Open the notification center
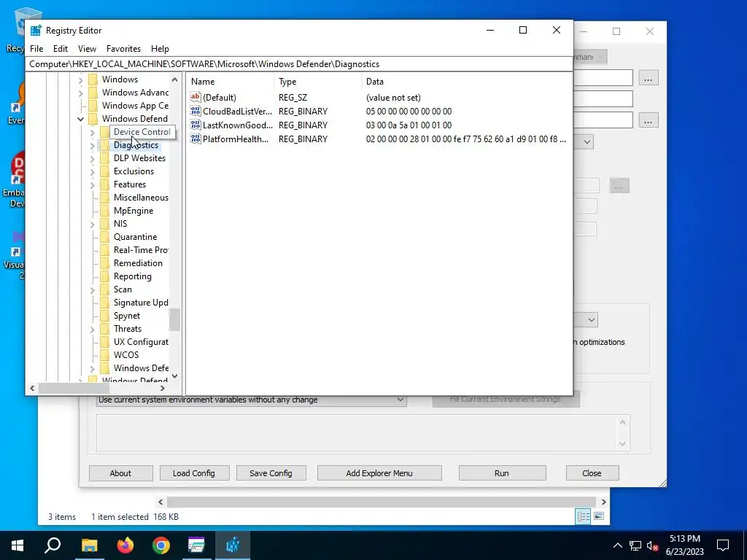 [723, 545]
